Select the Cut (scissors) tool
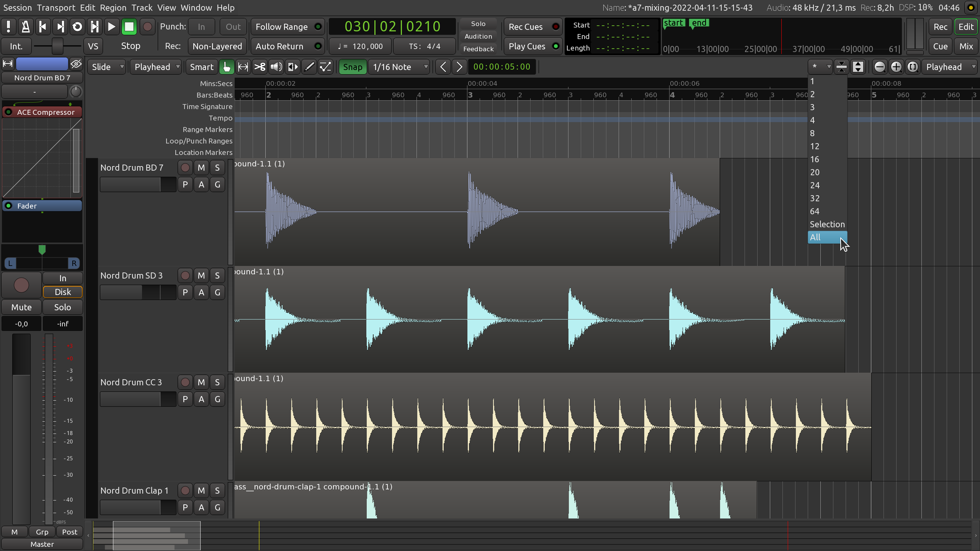980x551 pixels. click(260, 67)
